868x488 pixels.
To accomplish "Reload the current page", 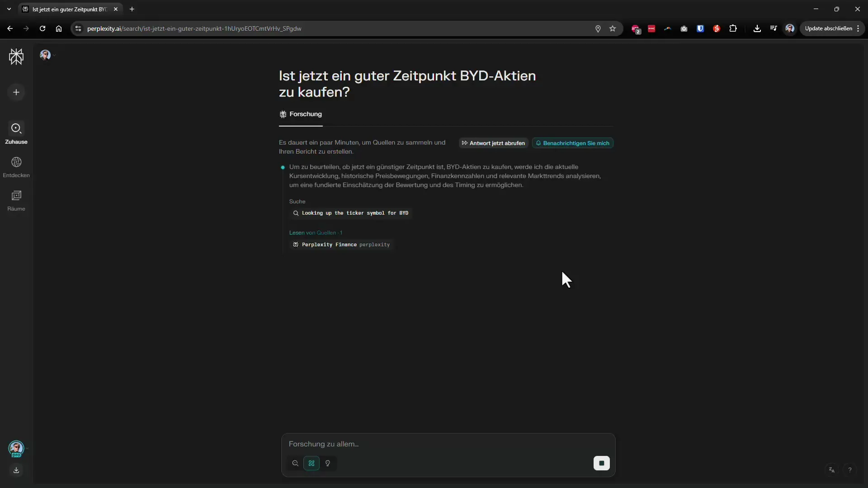I will point(42,28).
